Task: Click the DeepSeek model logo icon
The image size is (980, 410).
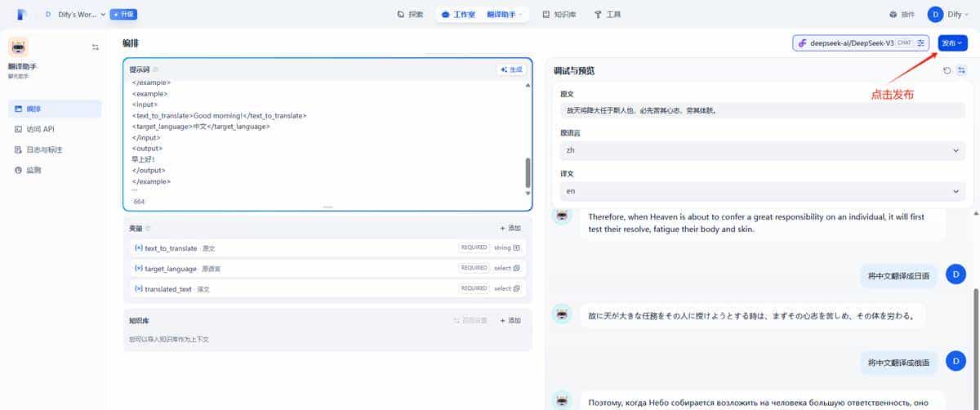Action: (804, 42)
